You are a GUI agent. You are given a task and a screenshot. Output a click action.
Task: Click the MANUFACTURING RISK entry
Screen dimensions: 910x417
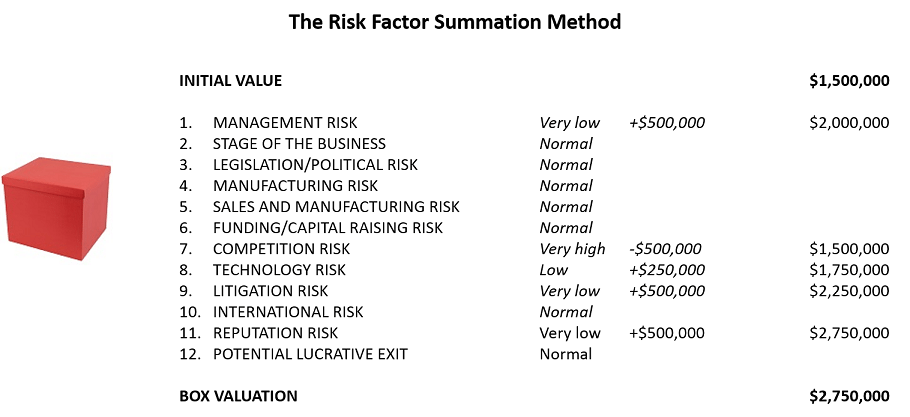point(289,186)
